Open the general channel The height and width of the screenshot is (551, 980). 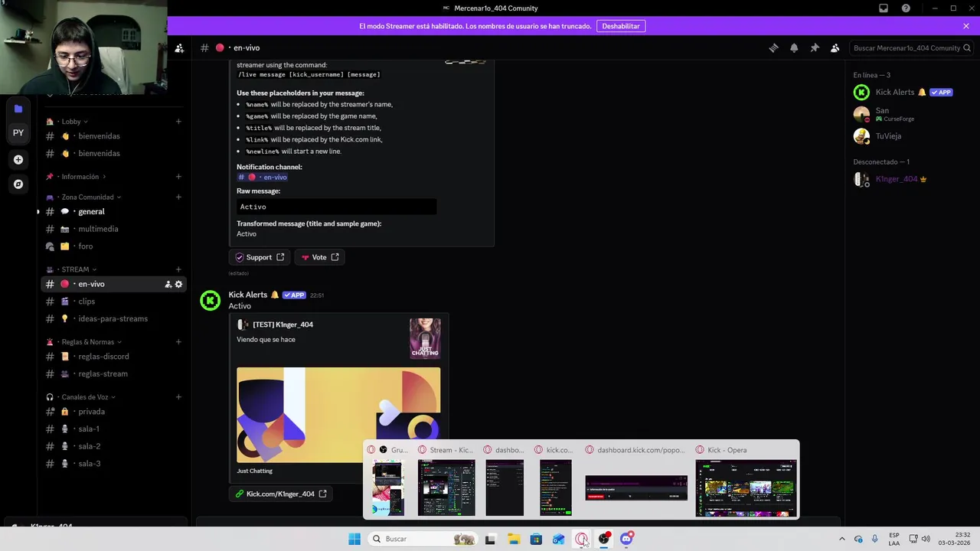coord(113,211)
